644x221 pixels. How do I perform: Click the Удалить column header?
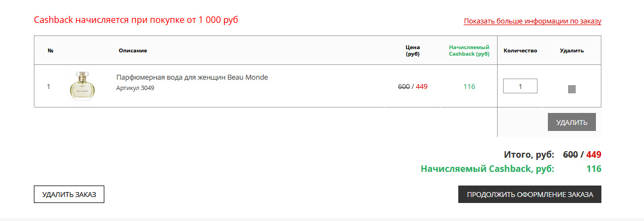click(x=572, y=50)
